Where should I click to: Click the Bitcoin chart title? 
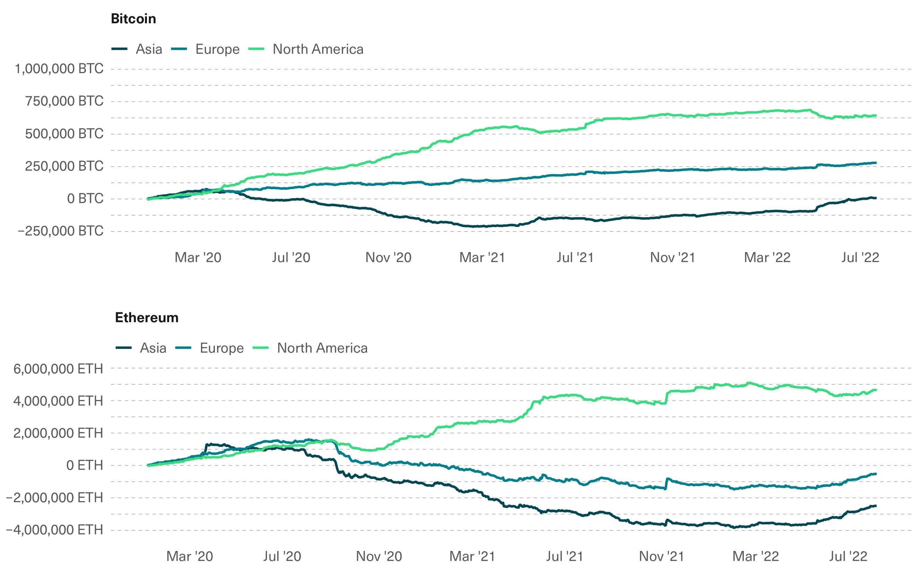click(x=133, y=19)
